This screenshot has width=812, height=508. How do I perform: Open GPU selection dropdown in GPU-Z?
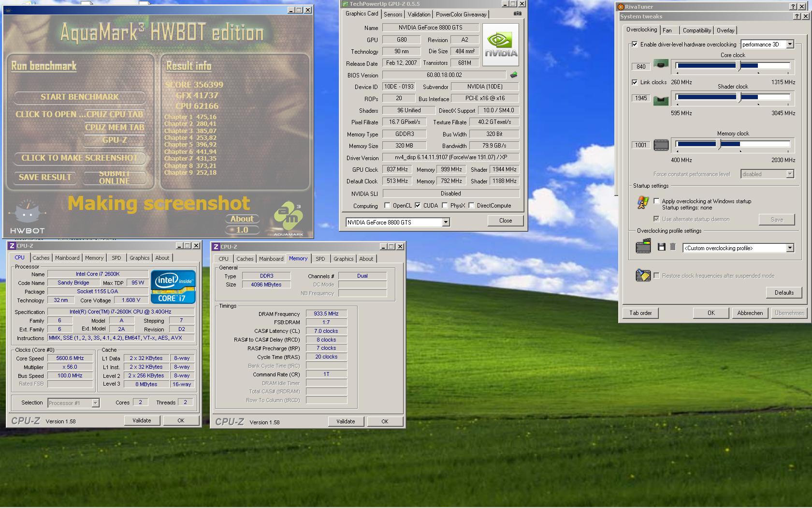446,222
